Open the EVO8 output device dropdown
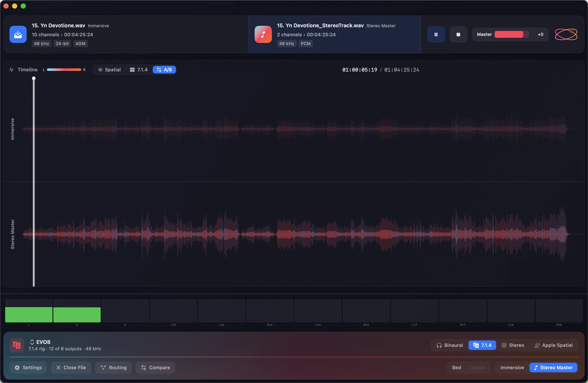Screen dimensions: 588x383 (40, 342)
